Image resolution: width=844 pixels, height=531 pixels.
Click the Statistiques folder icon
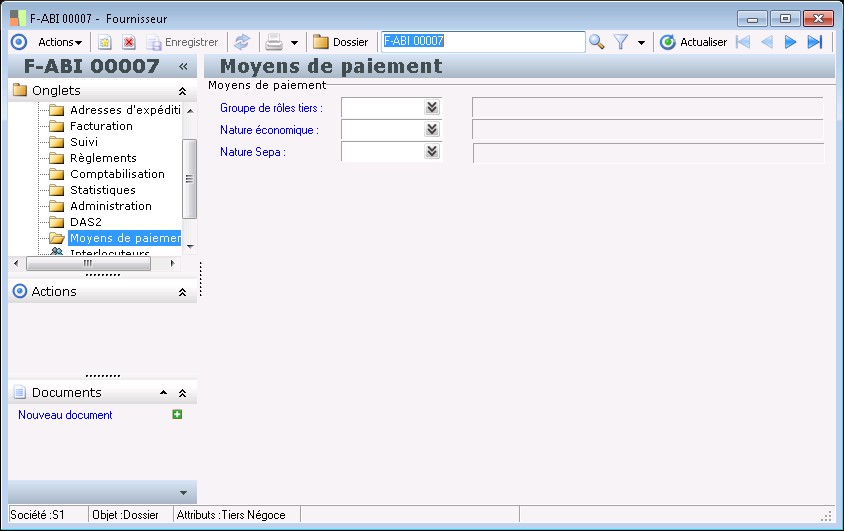click(57, 190)
